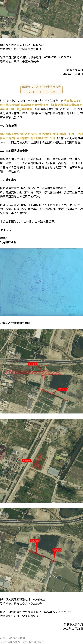
Task: Click paragraph mentioning 任何单位和个人不得
Action: click(x=41, y=209)
